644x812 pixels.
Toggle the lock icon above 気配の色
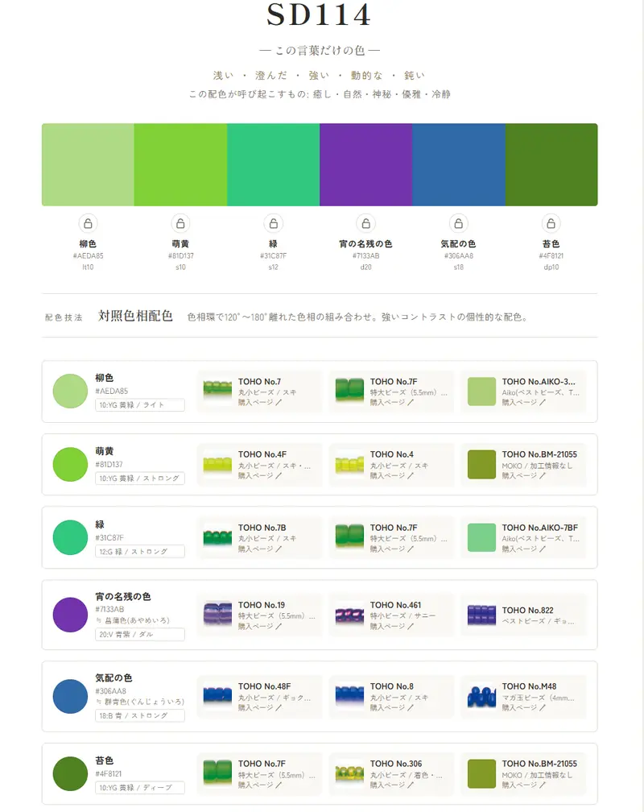(x=459, y=223)
